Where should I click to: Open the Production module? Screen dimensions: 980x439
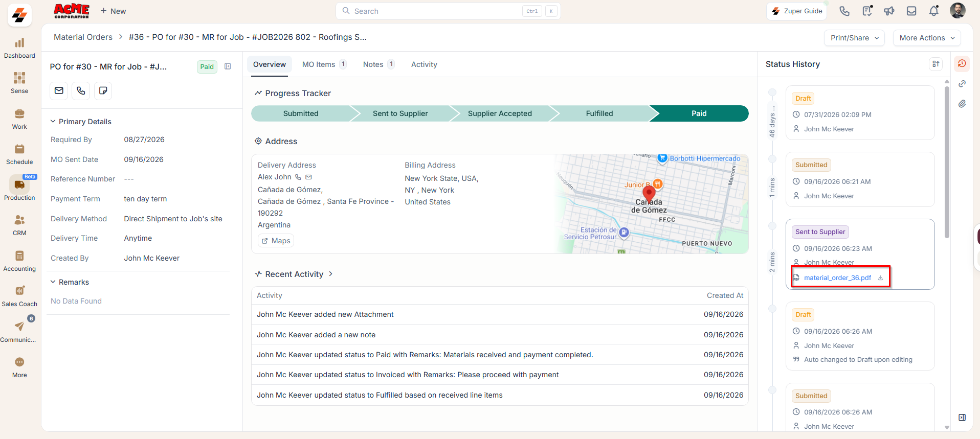pyautogui.click(x=19, y=190)
